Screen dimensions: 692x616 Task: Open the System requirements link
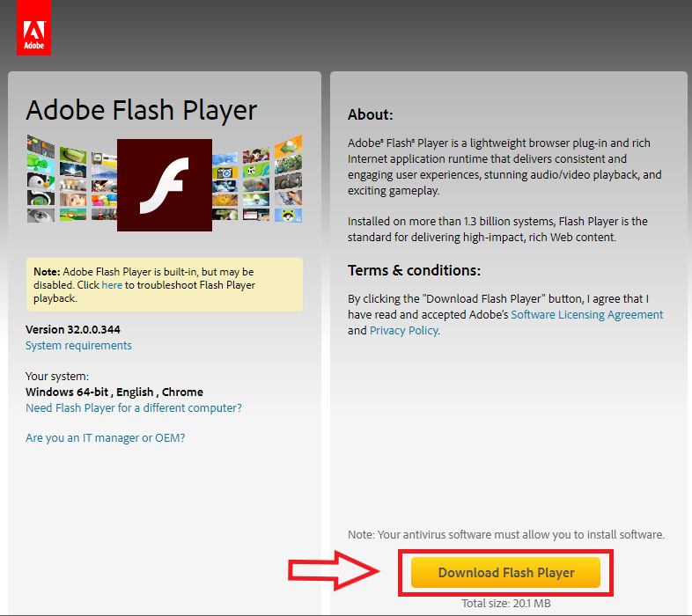(78, 346)
